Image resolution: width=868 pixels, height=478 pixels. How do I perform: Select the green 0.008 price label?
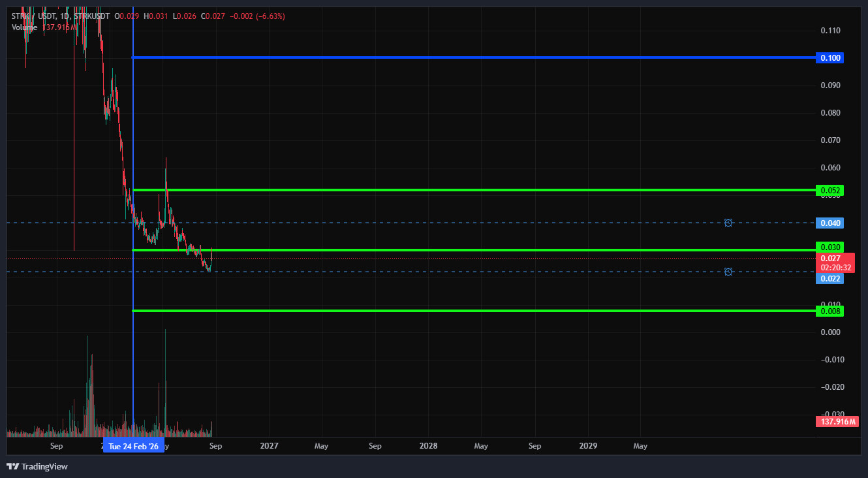(x=830, y=311)
